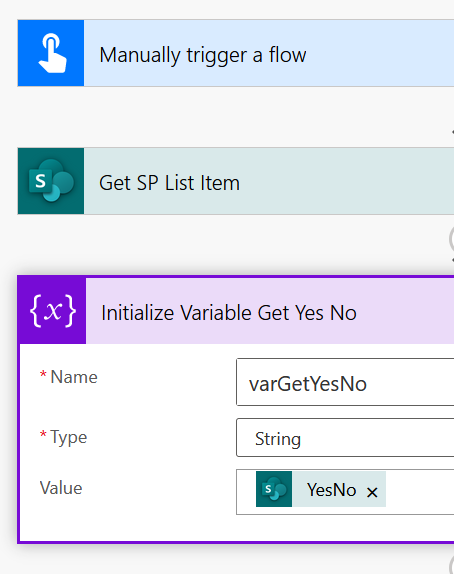Click the purple variable curly-brace icon
This screenshot has height=574, width=454.
(x=52, y=311)
